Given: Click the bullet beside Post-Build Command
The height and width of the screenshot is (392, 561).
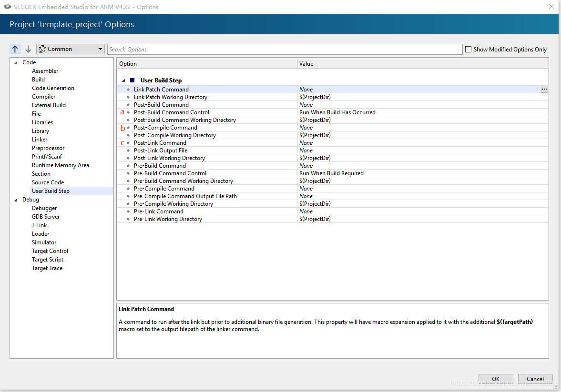Looking at the screenshot, I should 128,105.
